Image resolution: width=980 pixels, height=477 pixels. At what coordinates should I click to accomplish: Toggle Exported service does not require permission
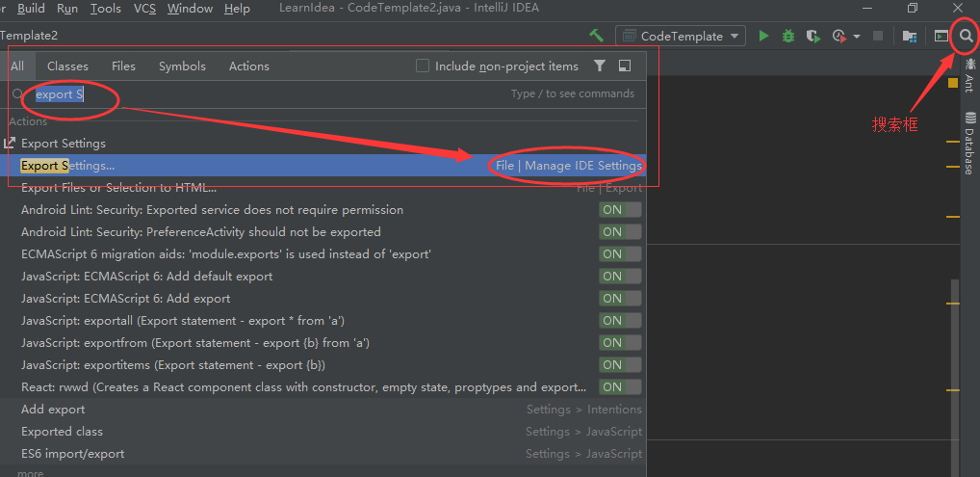click(620, 210)
